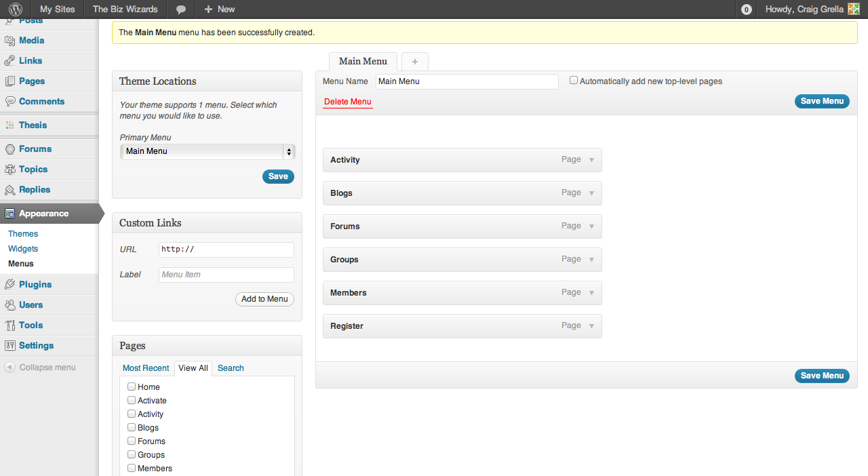The image size is (868, 476).
Task: Click the Pages sidebar icon
Action: click(10, 81)
